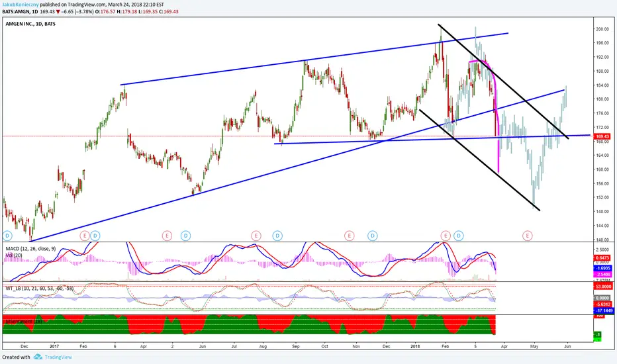Click the red 53.0000 WT_LB level tag
The width and height of the screenshot is (617, 364).
pos(603,287)
